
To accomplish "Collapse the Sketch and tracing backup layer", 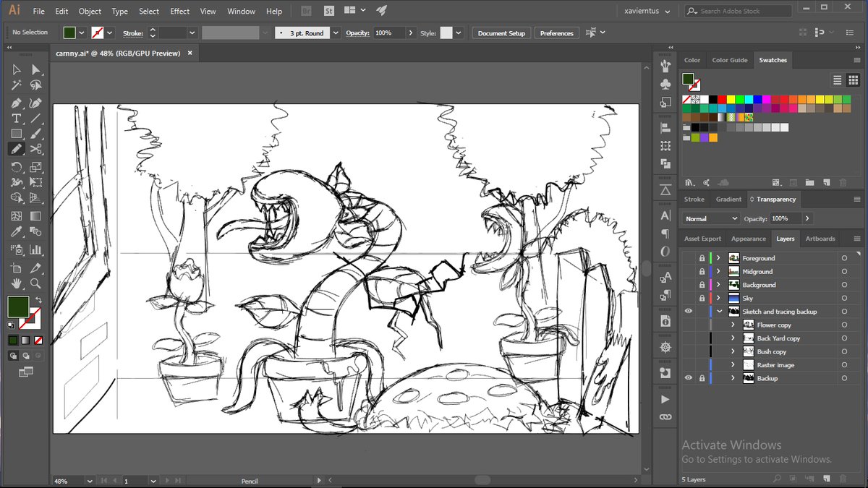I will pyautogui.click(x=719, y=312).
